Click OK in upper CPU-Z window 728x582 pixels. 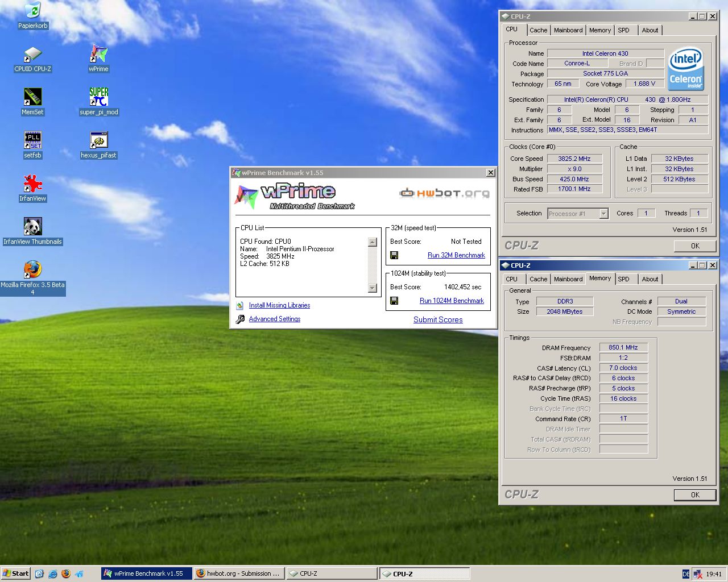(695, 246)
